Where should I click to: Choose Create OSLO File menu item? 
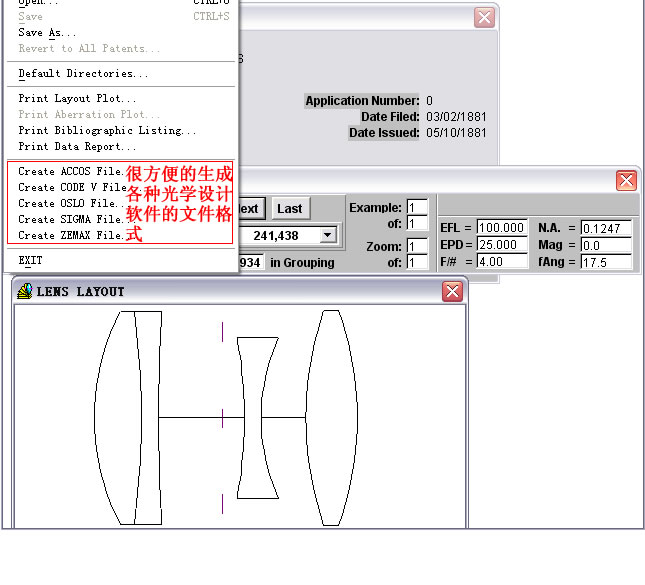click(x=71, y=203)
